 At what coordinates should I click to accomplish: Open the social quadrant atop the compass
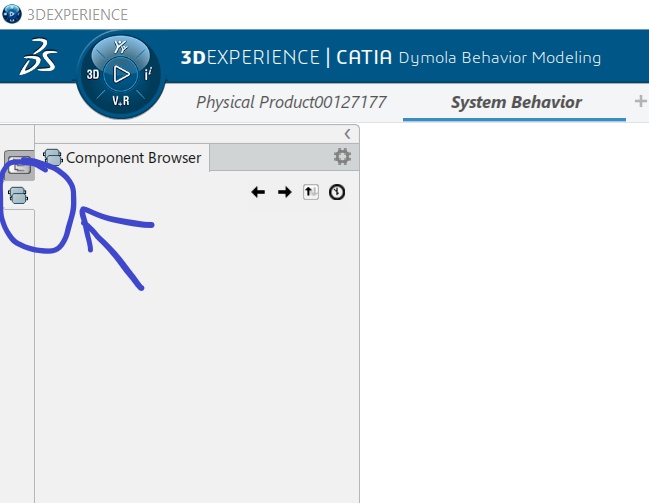coord(121,47)
